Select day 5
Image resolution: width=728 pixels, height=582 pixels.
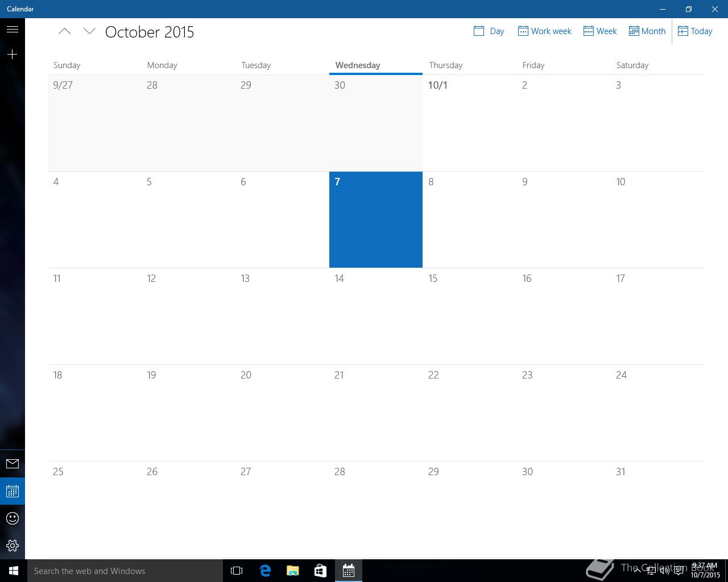pos(188,219)
